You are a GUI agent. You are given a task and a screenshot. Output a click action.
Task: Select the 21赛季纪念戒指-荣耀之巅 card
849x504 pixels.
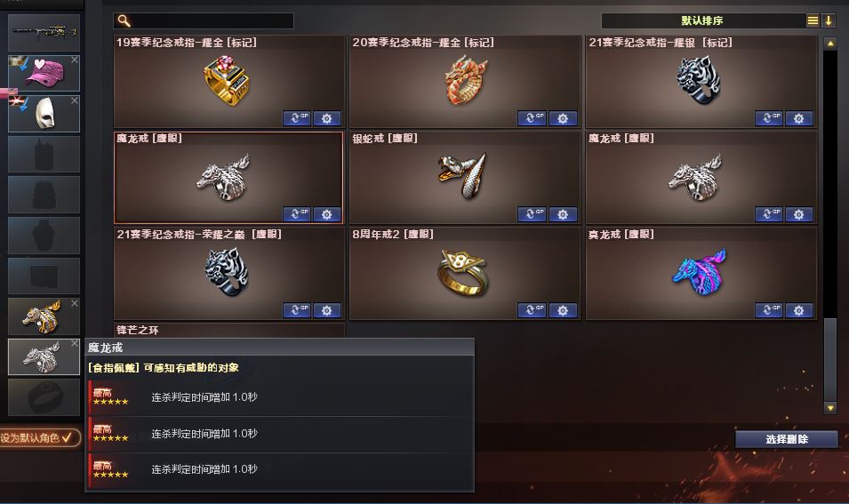point(229,274)
